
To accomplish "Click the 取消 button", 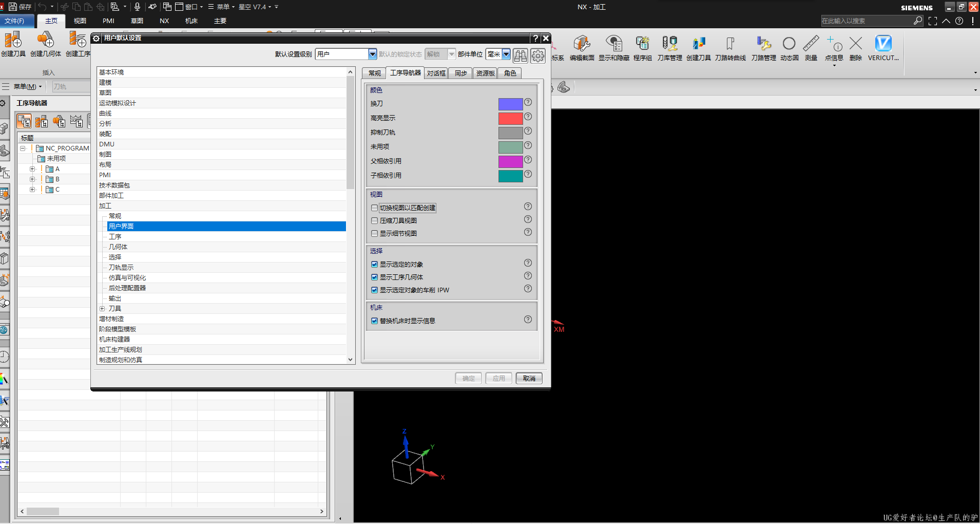I will pos(529,379).
